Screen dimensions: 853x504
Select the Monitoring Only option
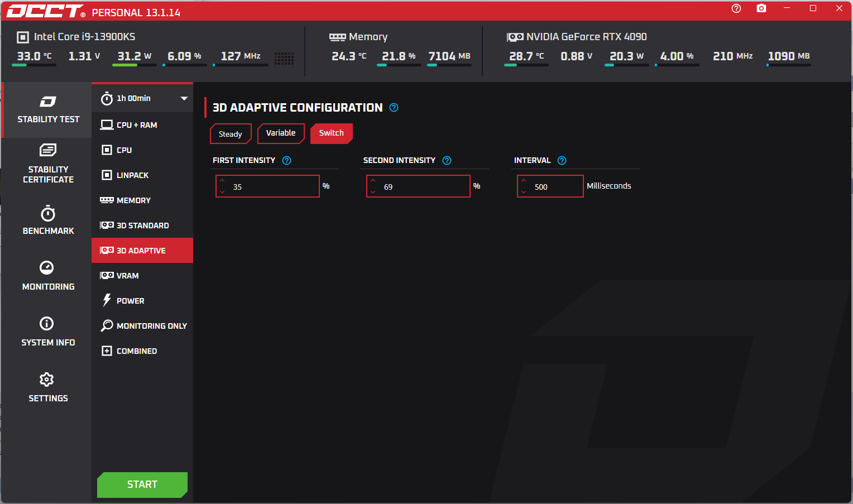coord(142,326)
